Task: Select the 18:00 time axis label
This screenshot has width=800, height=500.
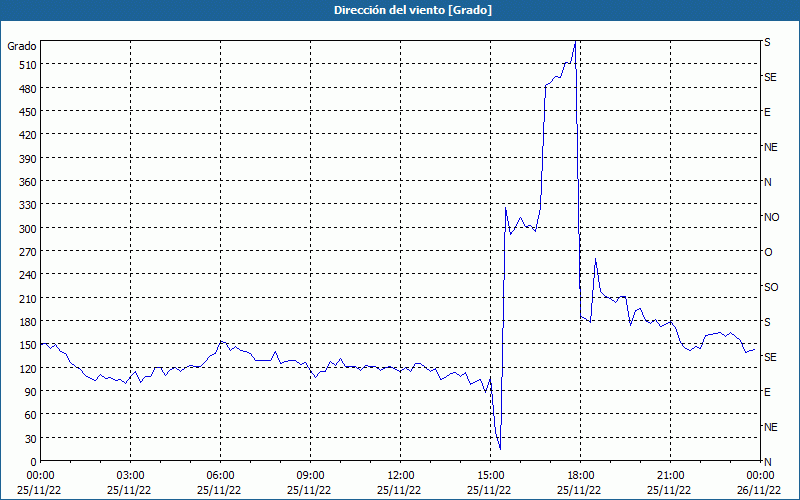Action: coord(581,476)
